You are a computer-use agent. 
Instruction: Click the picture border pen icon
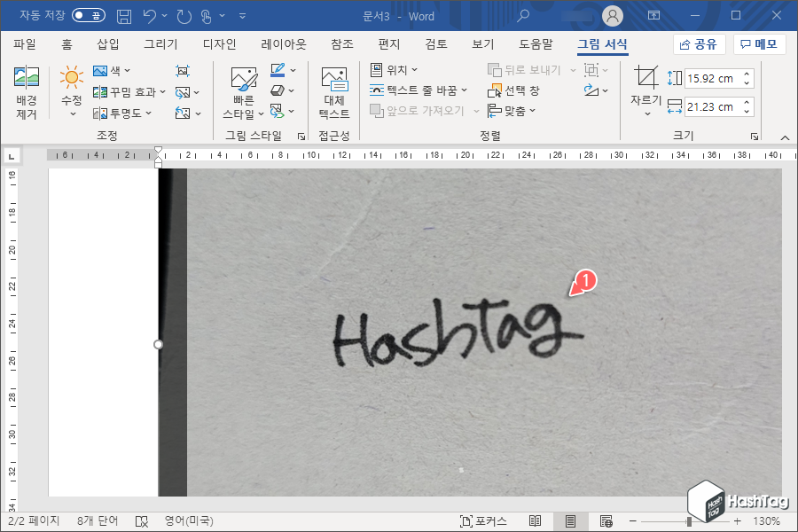(278, 70)
